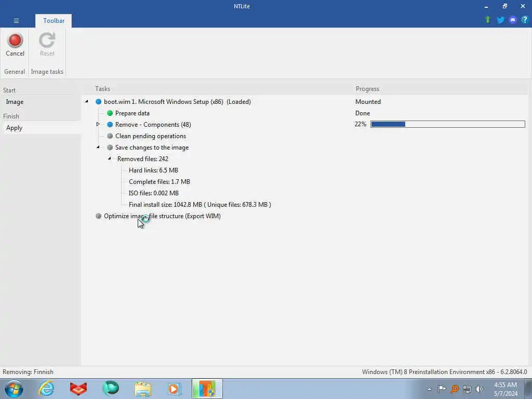Screen dimensions: 532x399
Task: Collapse the Removed files: 242 node
Action: pos(110,158)
